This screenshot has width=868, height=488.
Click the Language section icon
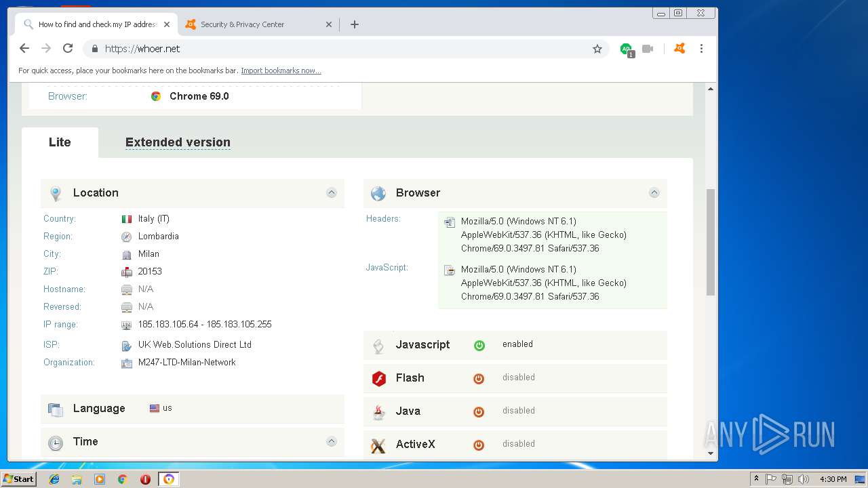click(x=56, y=409)
